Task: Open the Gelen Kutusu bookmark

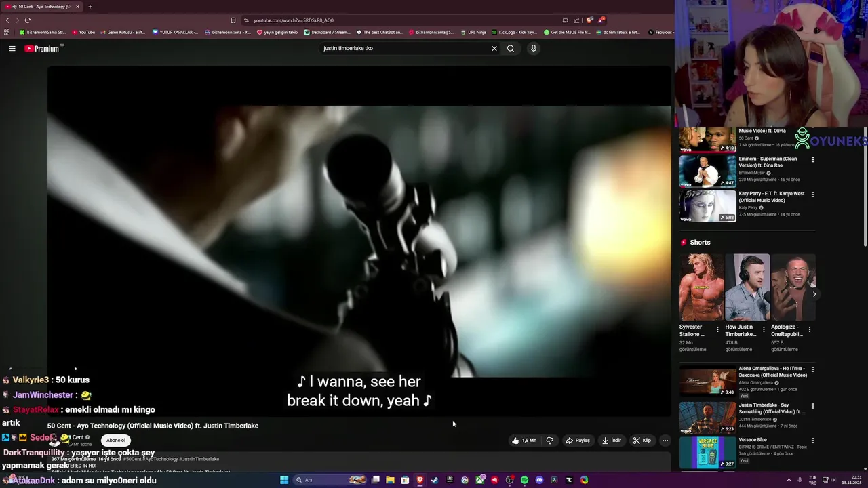Action: (x=122, y=32)
